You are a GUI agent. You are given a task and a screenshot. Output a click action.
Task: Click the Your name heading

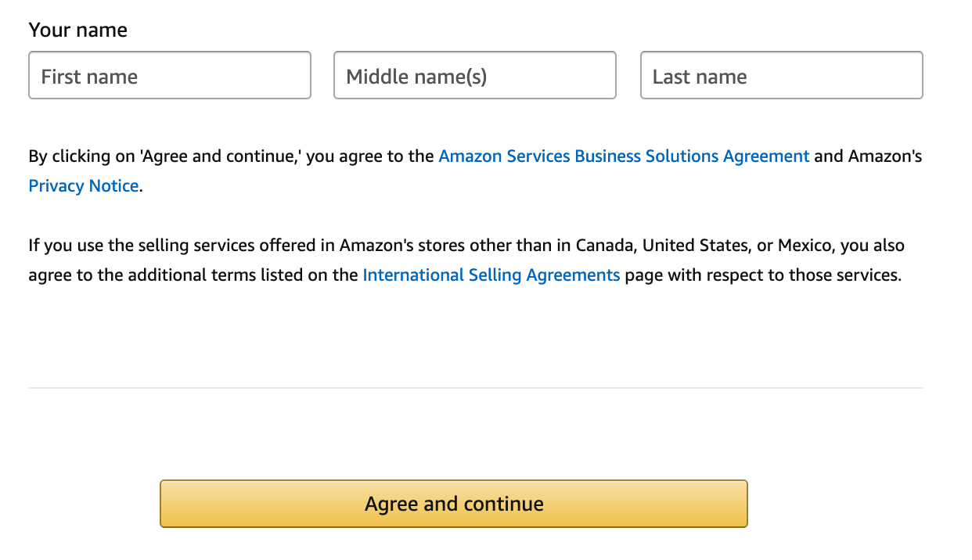(77, 30)
